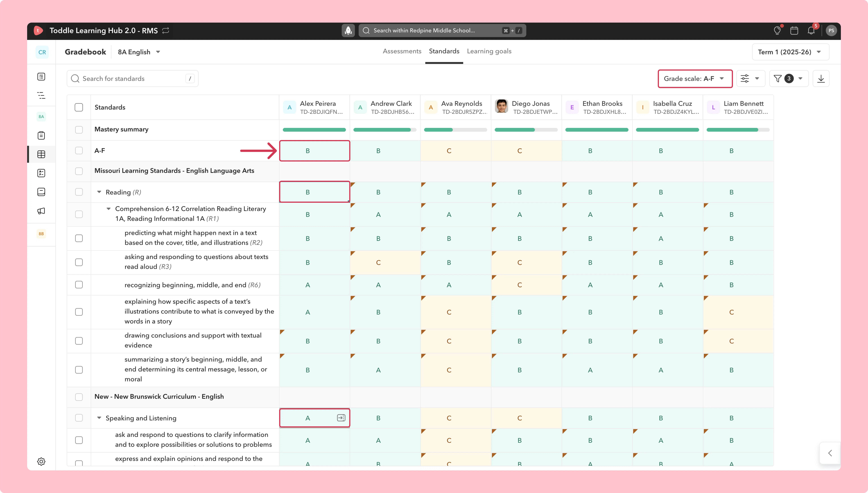
Task: Click Ava Reynolds's mastery summary progress bar
Action: tap(456, 130)
